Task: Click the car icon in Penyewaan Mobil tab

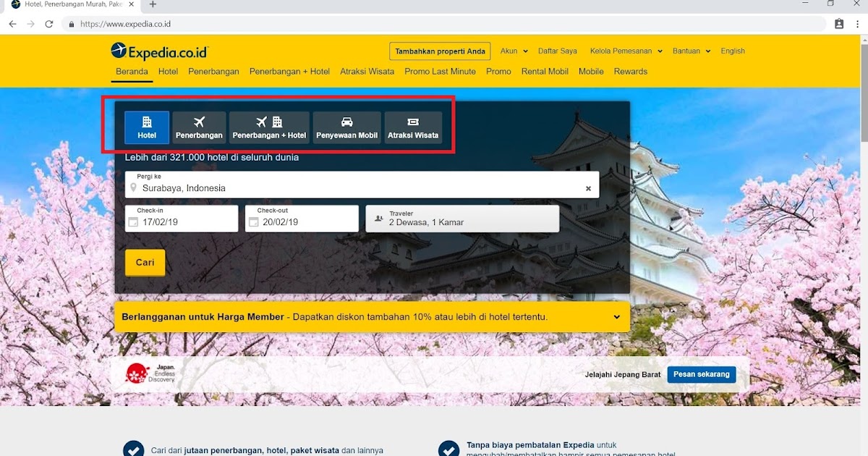Action: pyautogui.click(x=346, y=122)
